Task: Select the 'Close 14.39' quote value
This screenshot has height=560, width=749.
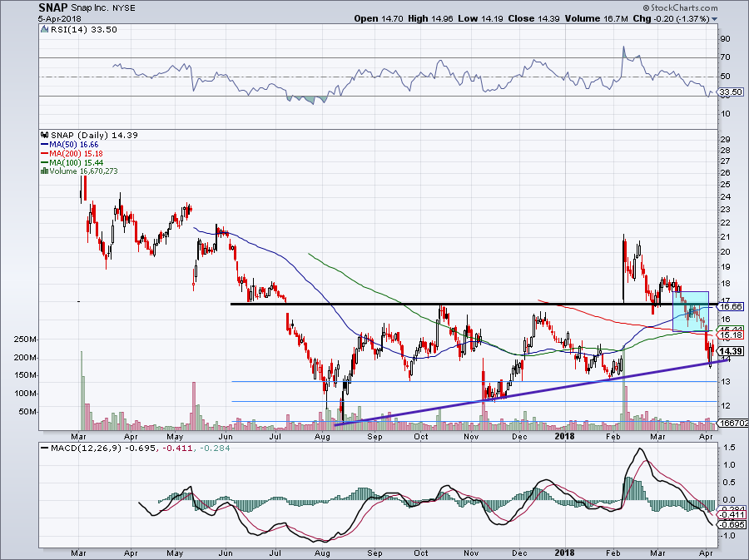Action: pos(533,18)
